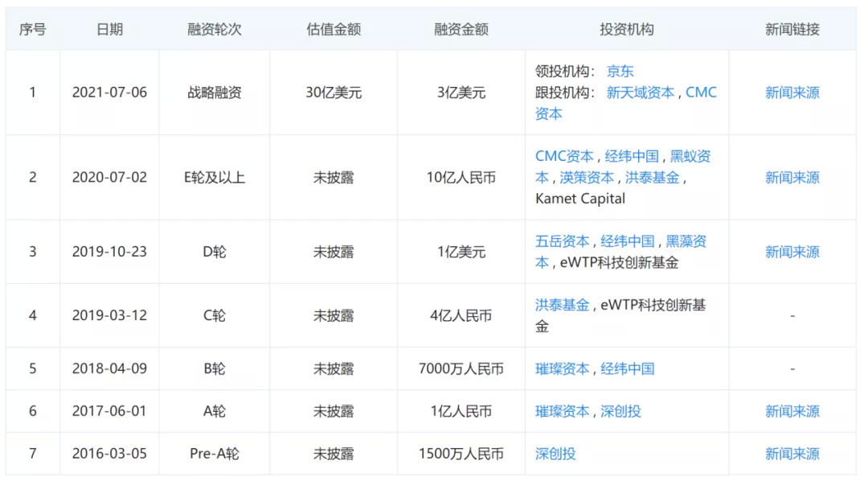Click 经纬中国 in the B轮 row
868x481 pixels.
[627, 368]
